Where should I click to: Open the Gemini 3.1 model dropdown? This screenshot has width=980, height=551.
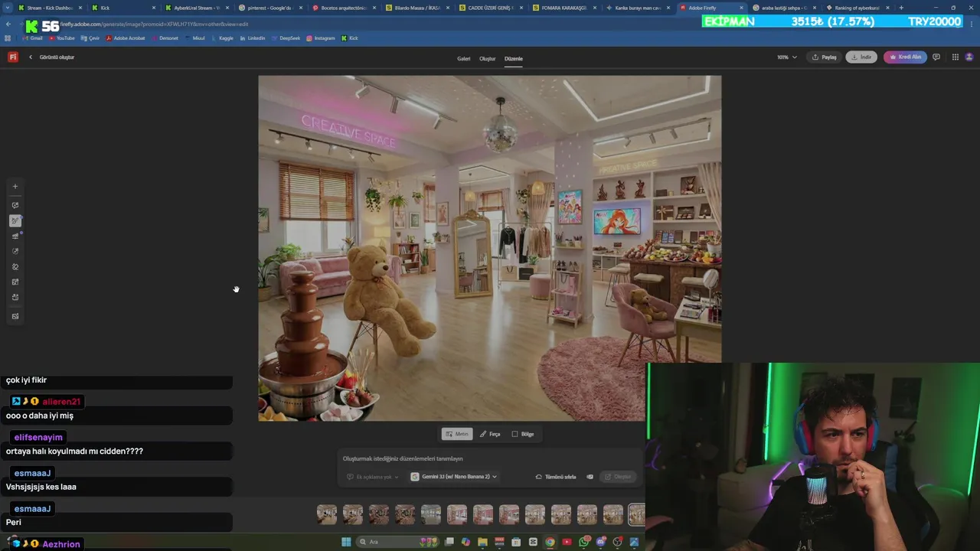[x=454, y=477]
